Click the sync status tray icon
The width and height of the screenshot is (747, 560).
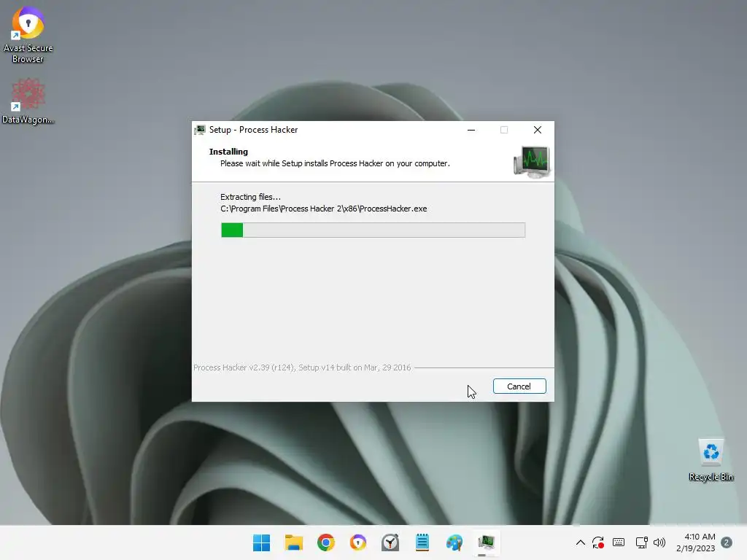[x=598, y=542]
